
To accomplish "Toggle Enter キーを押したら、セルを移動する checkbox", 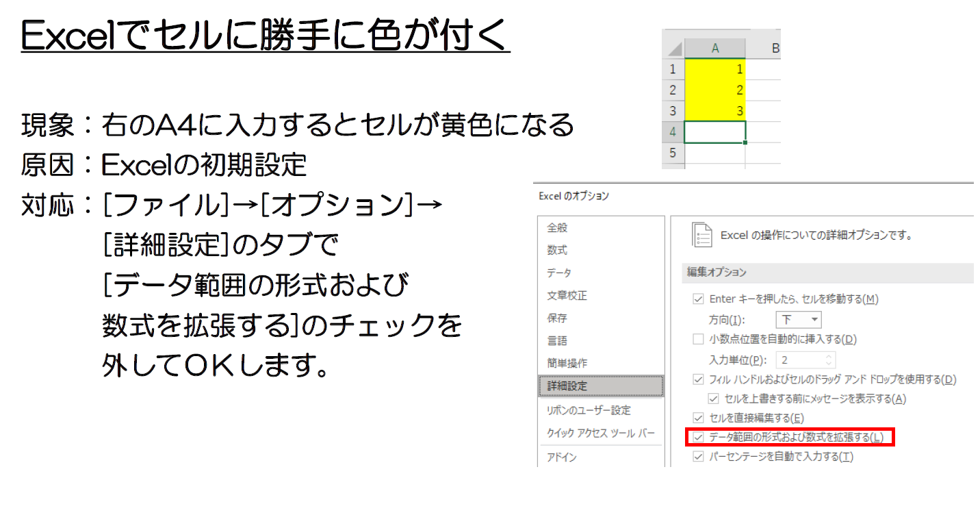I will coord(698,299).
